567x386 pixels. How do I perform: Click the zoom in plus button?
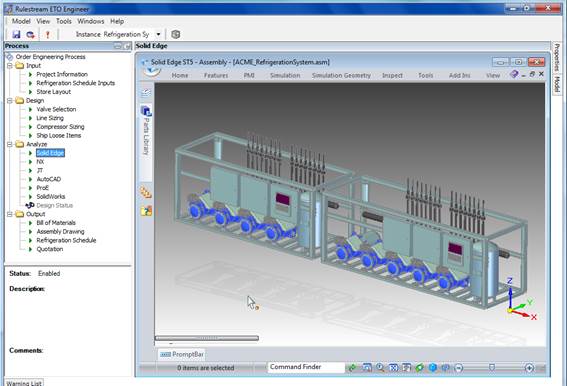pos(529,368)
